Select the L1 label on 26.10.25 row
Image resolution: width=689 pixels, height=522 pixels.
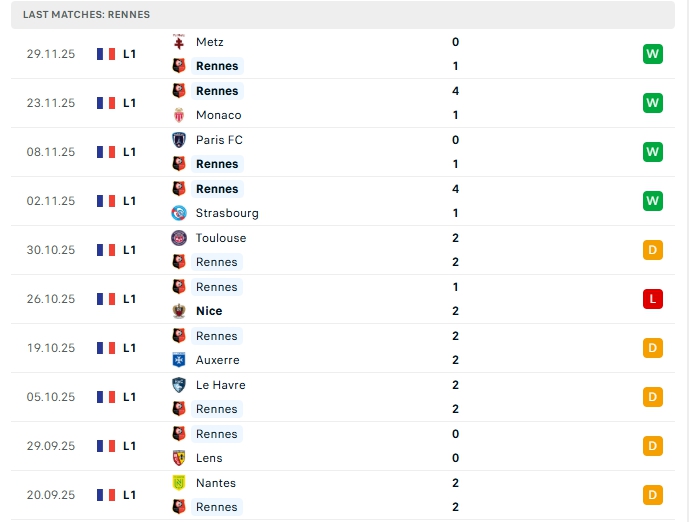[130, 299]
